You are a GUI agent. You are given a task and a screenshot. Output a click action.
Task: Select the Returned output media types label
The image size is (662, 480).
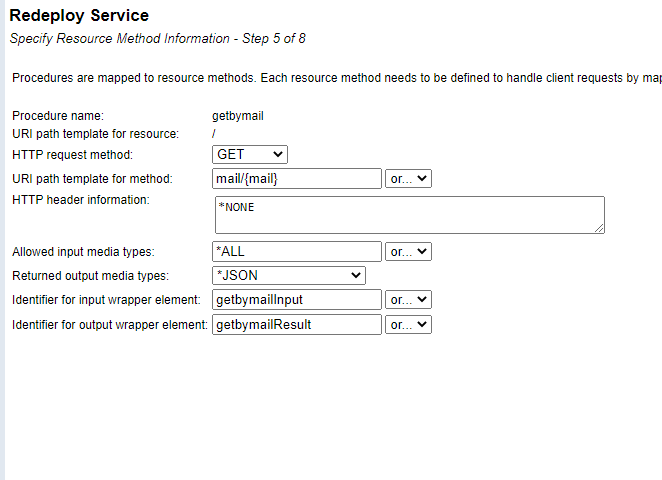tap(90, 276)
